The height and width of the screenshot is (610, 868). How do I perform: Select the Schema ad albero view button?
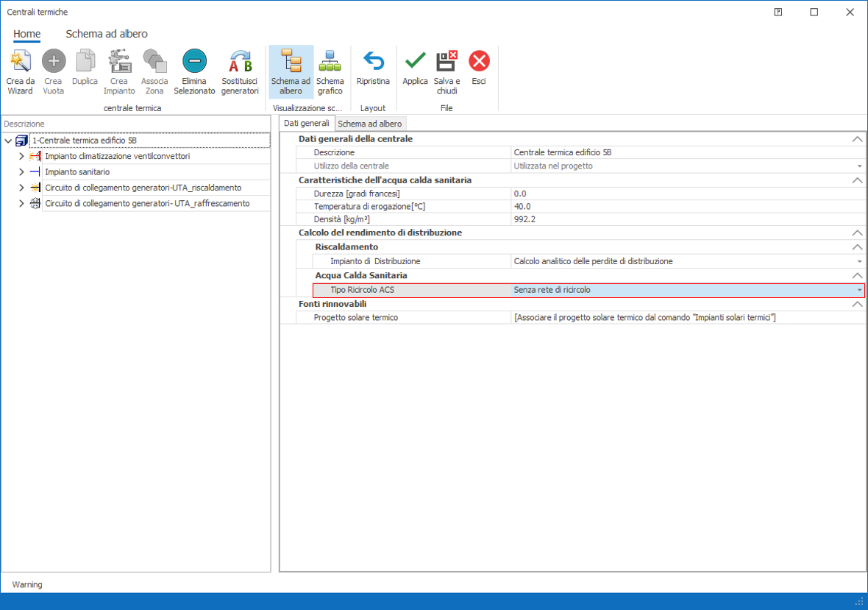[291, 61]
